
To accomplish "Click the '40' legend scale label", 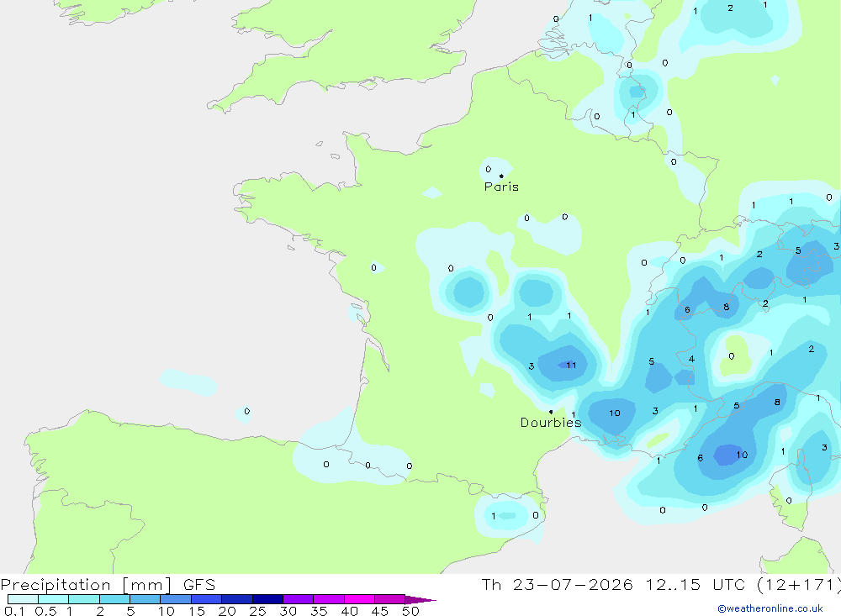I will (349, 611).
